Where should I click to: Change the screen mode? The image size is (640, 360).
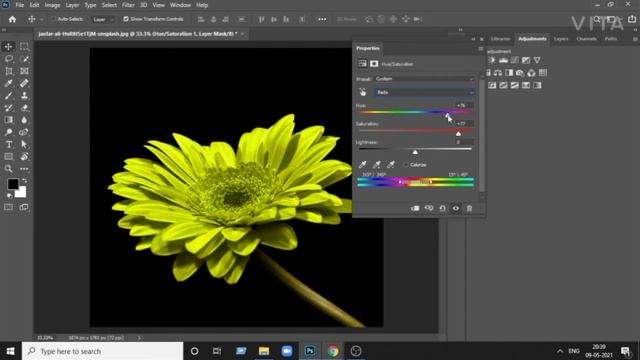click(x=24, y=207)
